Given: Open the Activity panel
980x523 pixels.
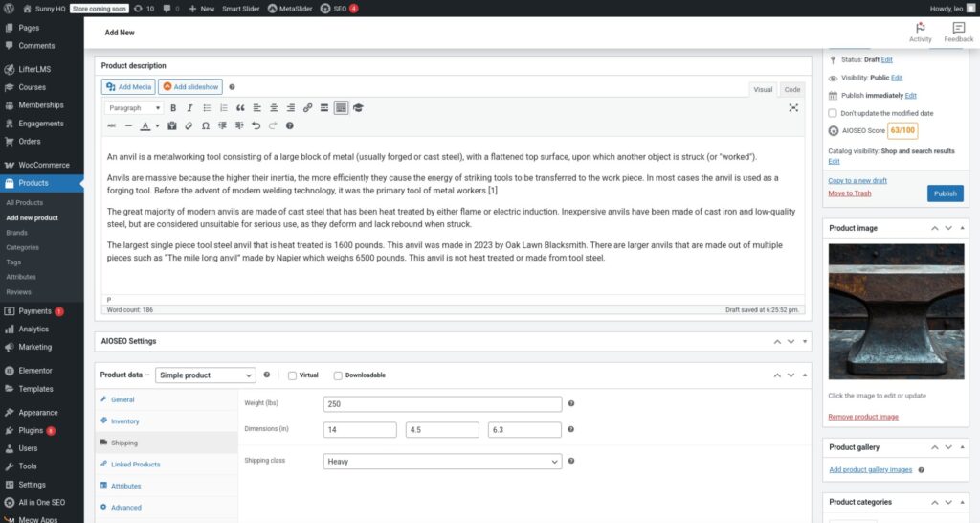Looking at the screenshot, I should [920, 33].
